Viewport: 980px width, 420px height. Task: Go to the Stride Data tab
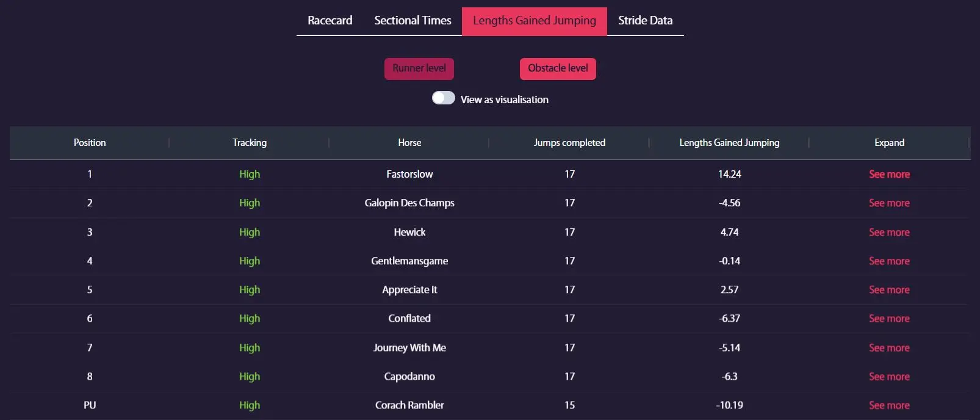[645, 21]
